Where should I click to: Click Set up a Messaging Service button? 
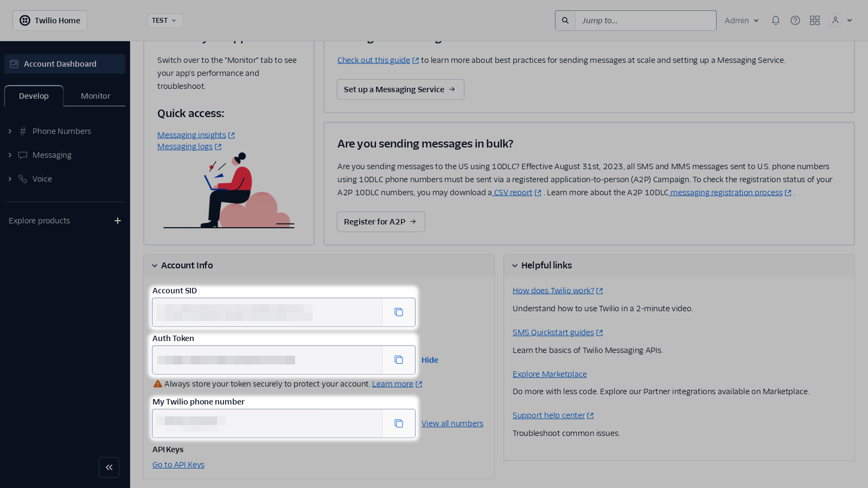(400, 89)
